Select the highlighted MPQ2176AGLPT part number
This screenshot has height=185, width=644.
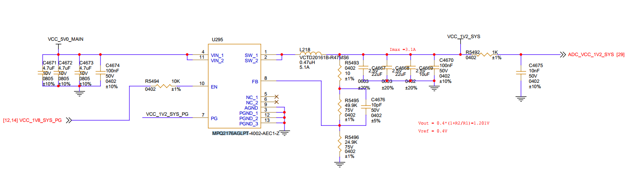pyautogui.click(x=231, y=133)
